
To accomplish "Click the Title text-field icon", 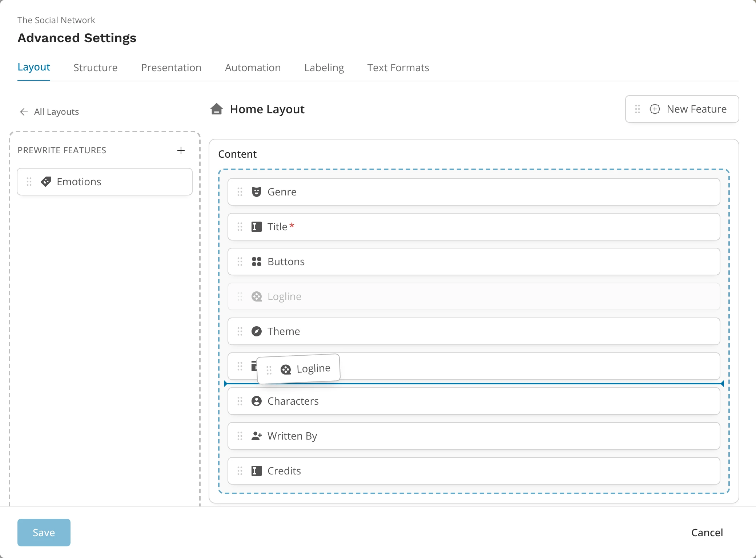I will [256, 227].
